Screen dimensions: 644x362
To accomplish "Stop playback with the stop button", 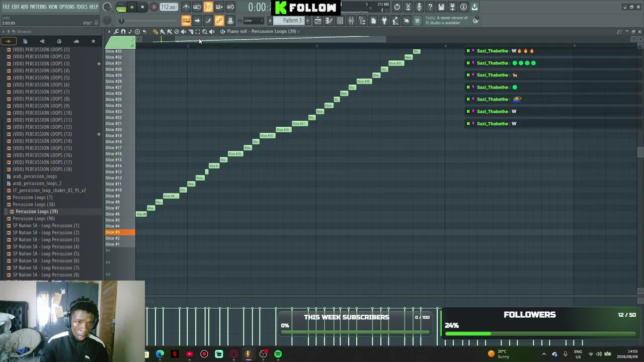I will click(142, 7).
